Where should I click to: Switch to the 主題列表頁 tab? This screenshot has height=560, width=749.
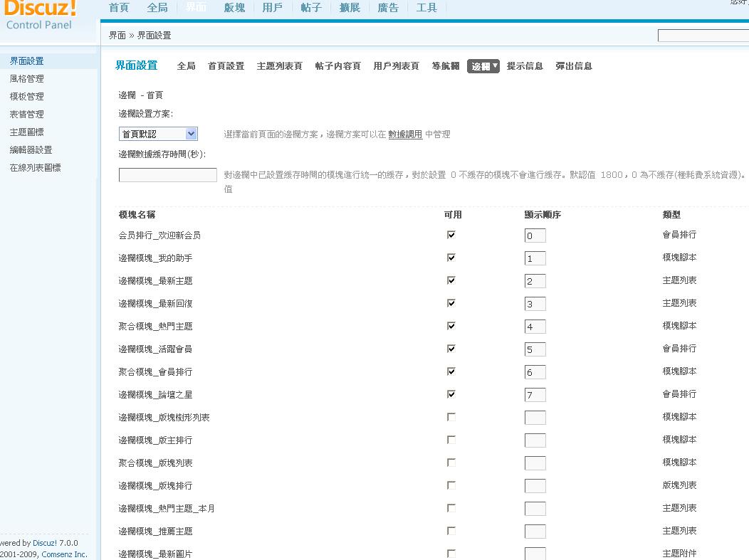(x=279, y=66)
